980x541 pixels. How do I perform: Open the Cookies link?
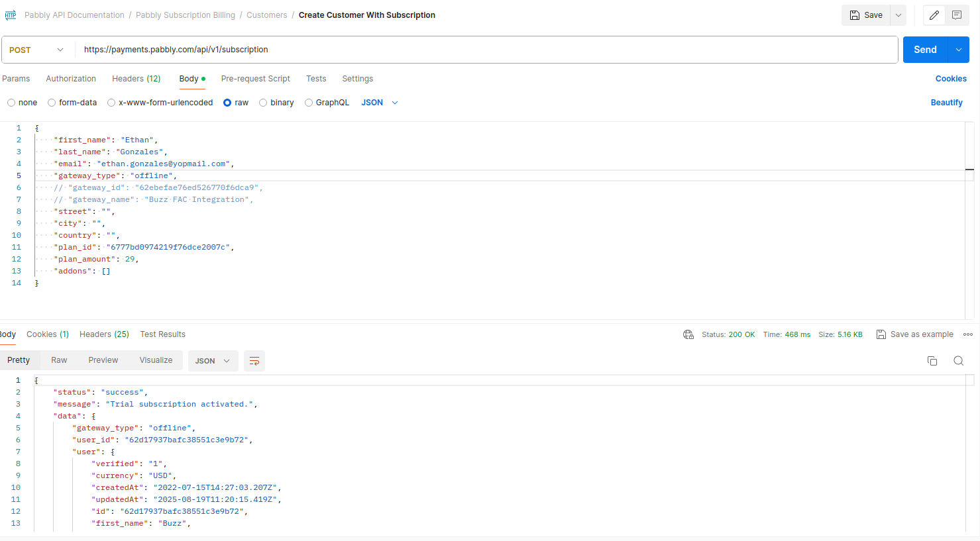coord(951,79)
